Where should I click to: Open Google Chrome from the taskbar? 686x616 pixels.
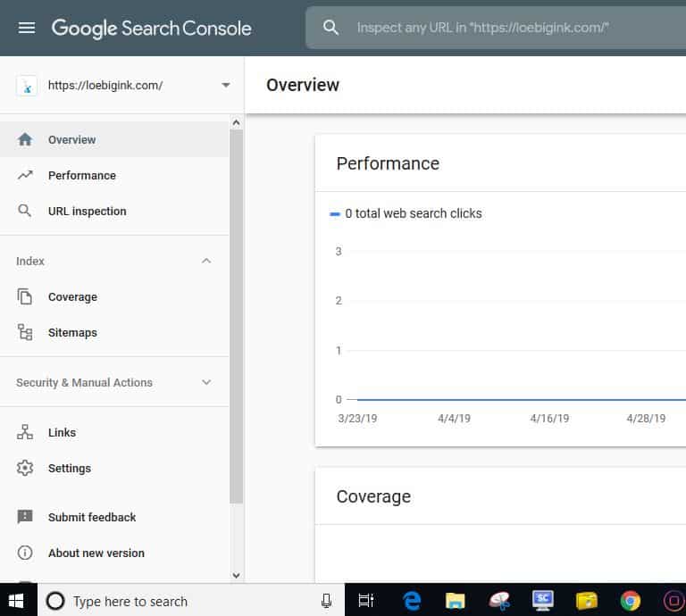click(631, 601)
